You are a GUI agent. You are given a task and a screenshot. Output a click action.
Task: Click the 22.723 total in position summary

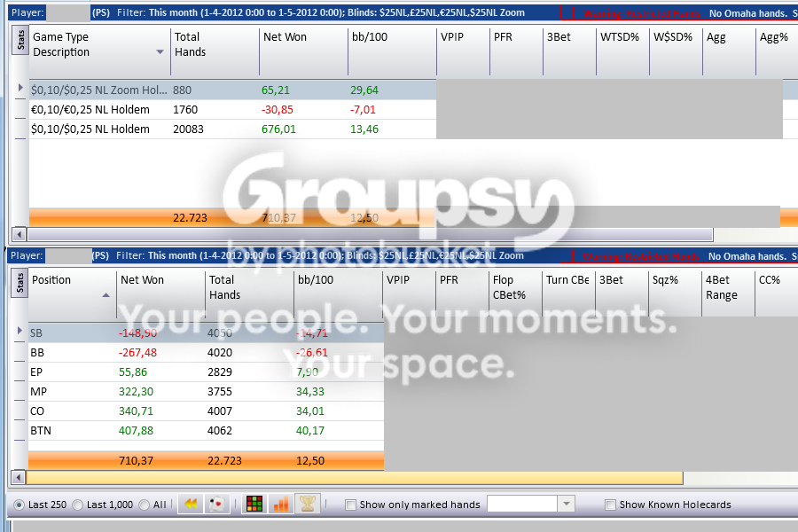tap(224, 461)
